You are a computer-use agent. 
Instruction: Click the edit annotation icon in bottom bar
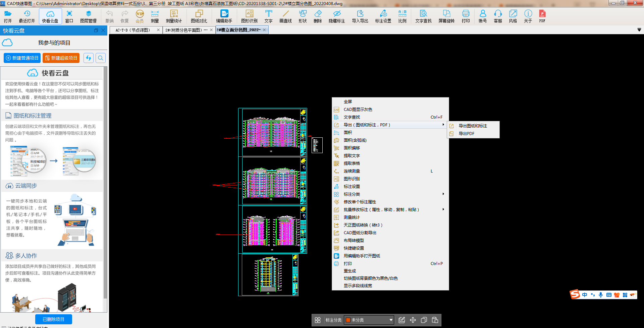click(x=401, y=320)
